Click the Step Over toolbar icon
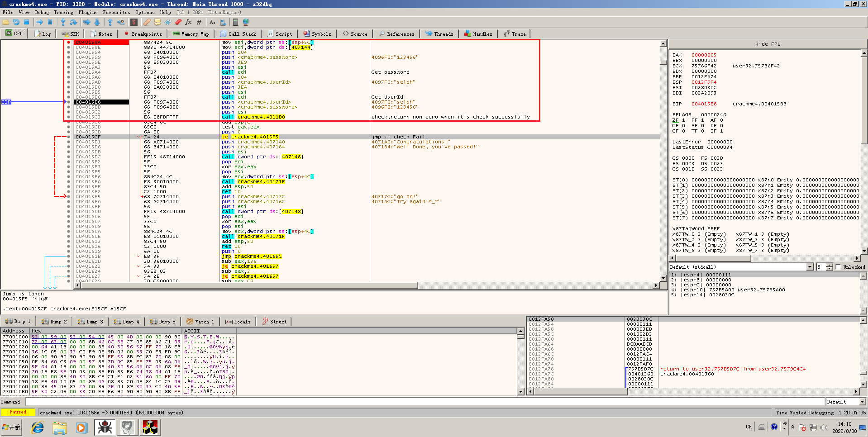The width and height of the screenshot is (868, 437). coord(73,22)
